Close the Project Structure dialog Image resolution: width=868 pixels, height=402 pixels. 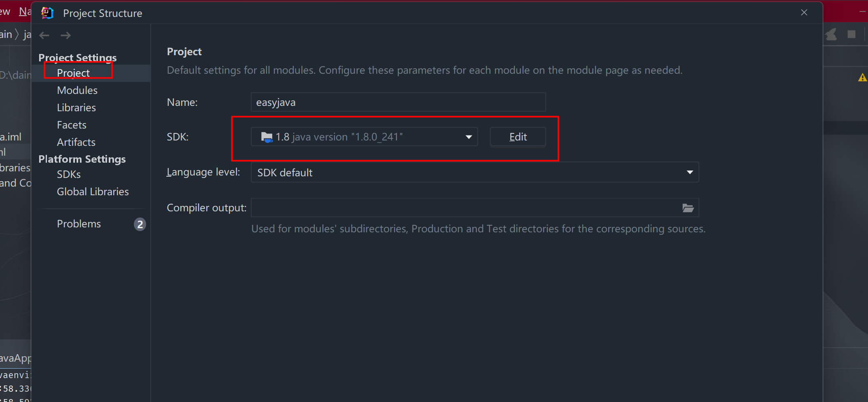pyautogui.click(x=804, y=12)
